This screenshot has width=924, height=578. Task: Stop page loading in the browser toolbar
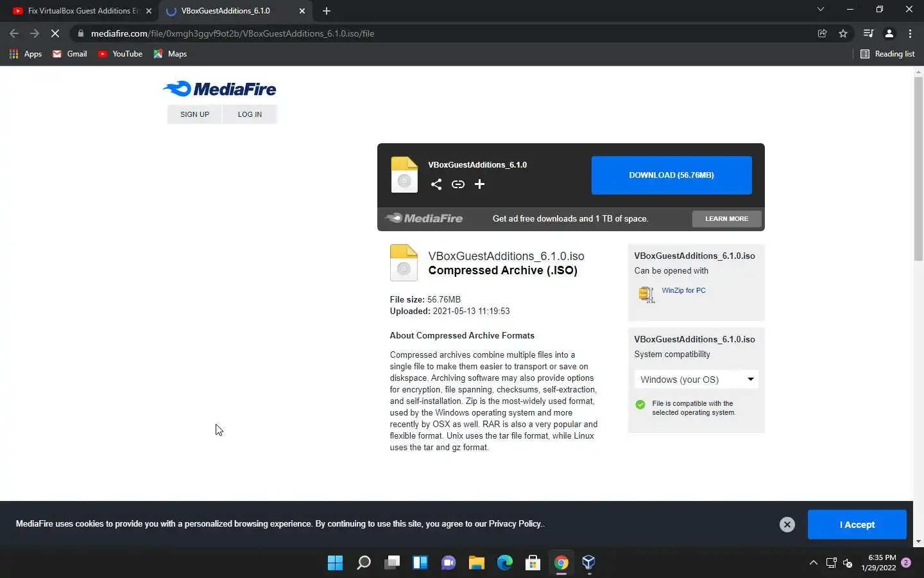pyautogui.click(x=55, y=33)
